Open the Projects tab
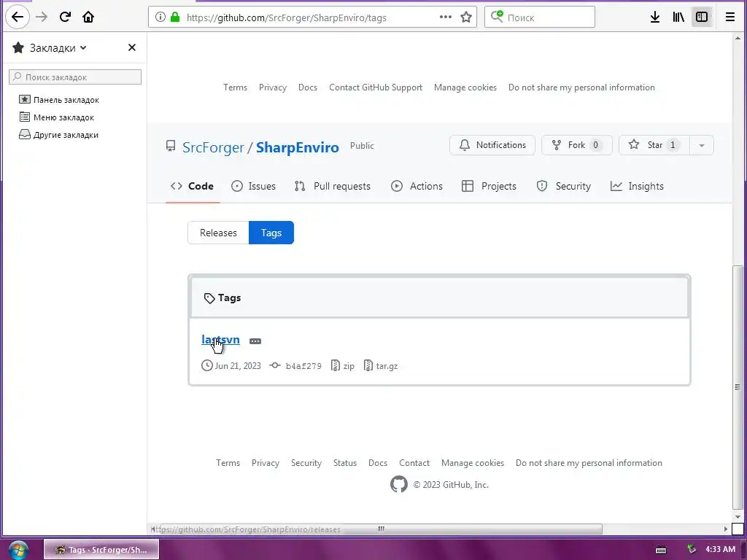The image size is (747, 560). pos(489,186)
